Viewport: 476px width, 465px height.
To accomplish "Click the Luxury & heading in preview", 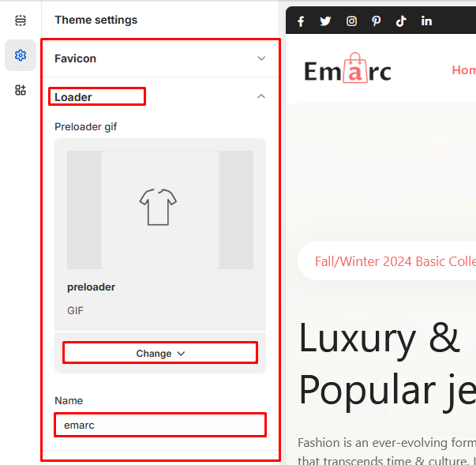I will [379, 341].
